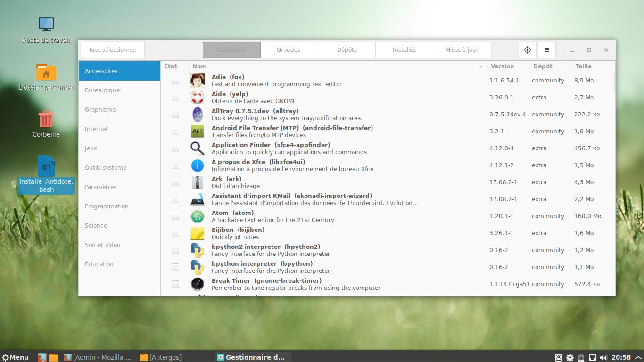Viewport: 644px width, 362px height.
Task: Select the Paramètres category
Action: (x=119, y=187)
